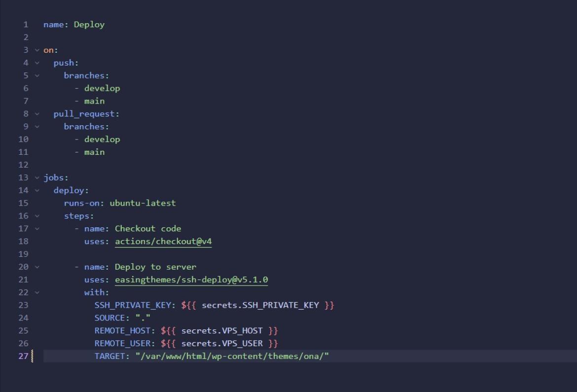Screen dimensions: 577x392
Task: Click the "Deploy to server" step name
Action: click(x=155, y=267)
